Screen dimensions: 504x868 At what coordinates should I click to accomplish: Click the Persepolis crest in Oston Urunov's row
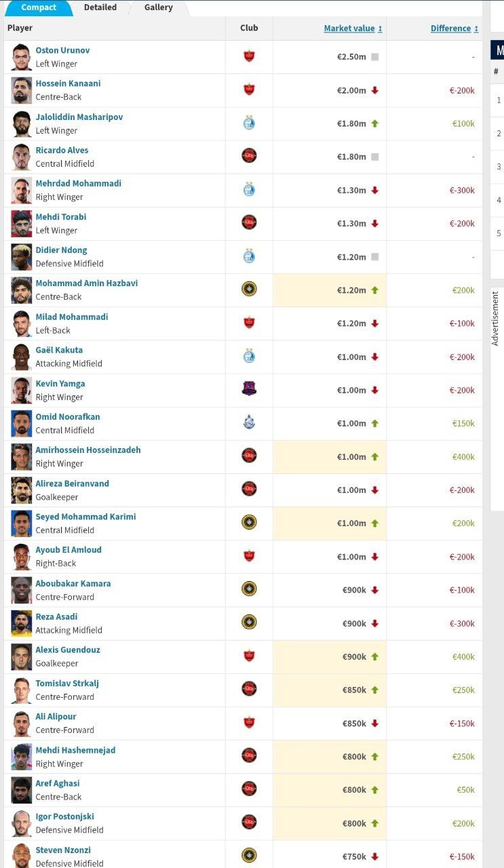pyautogui.click(x=248, y=57)
